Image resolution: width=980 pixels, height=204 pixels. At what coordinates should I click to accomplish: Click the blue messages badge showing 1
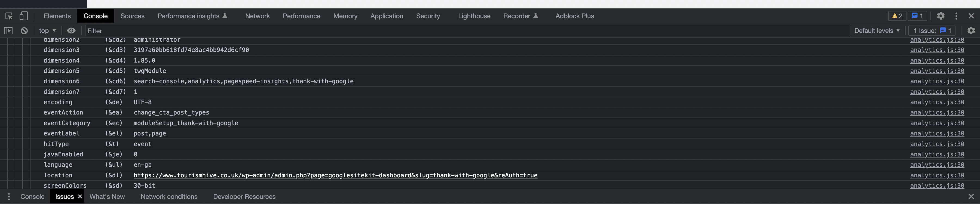917,16
